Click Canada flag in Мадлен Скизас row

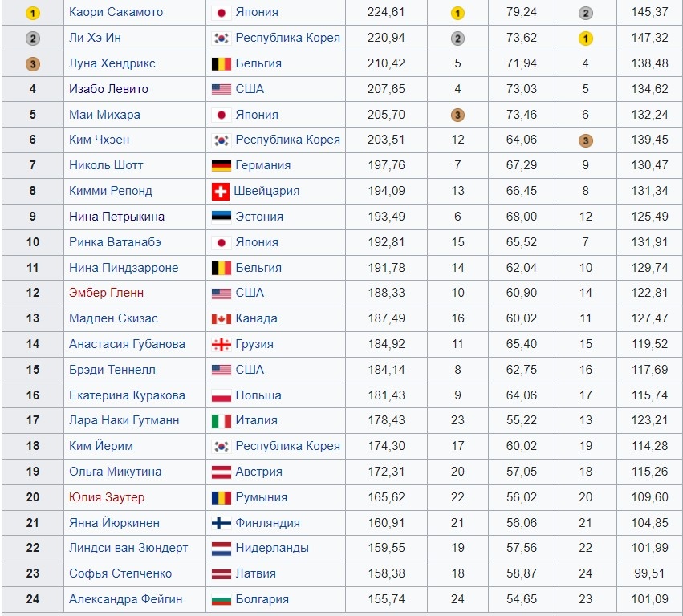pyautogui.click(x=221, y=318)
